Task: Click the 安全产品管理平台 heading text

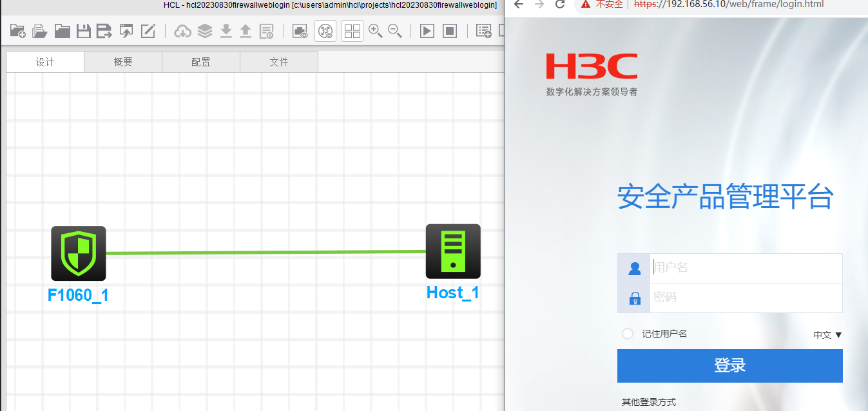Action: tap(726, 197)
